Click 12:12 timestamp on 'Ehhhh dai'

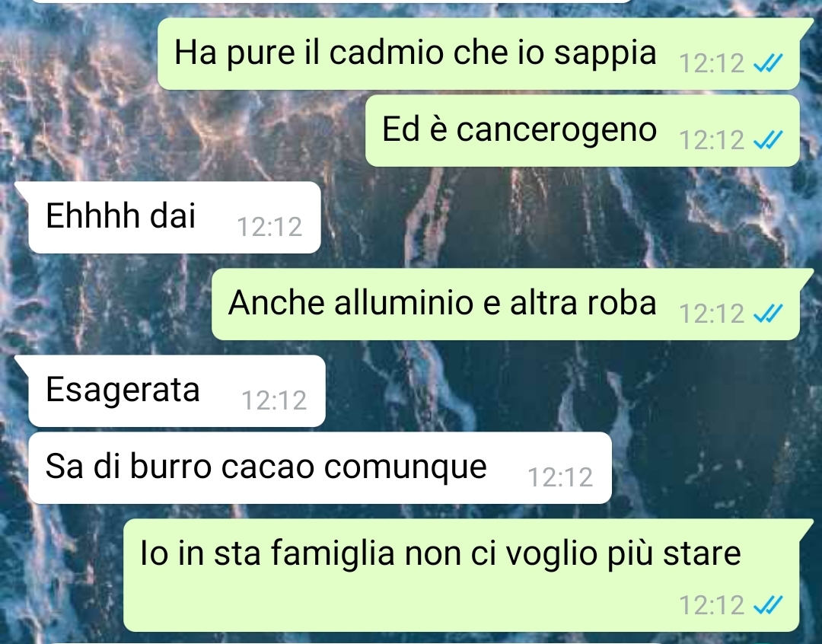pyautogui.click(x=269, y=227)
